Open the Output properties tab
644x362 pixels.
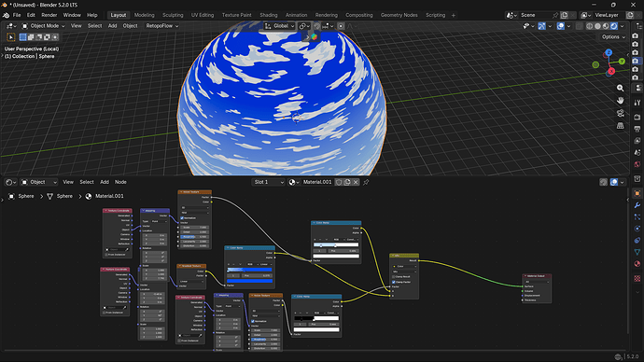637,129
